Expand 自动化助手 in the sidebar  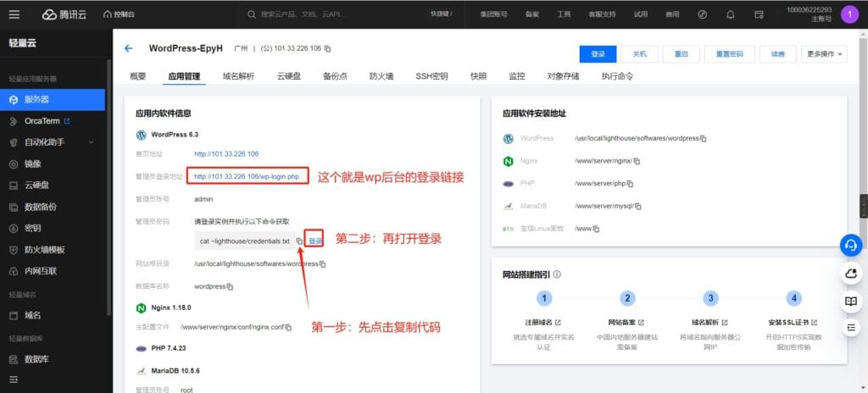coord(53,142)
